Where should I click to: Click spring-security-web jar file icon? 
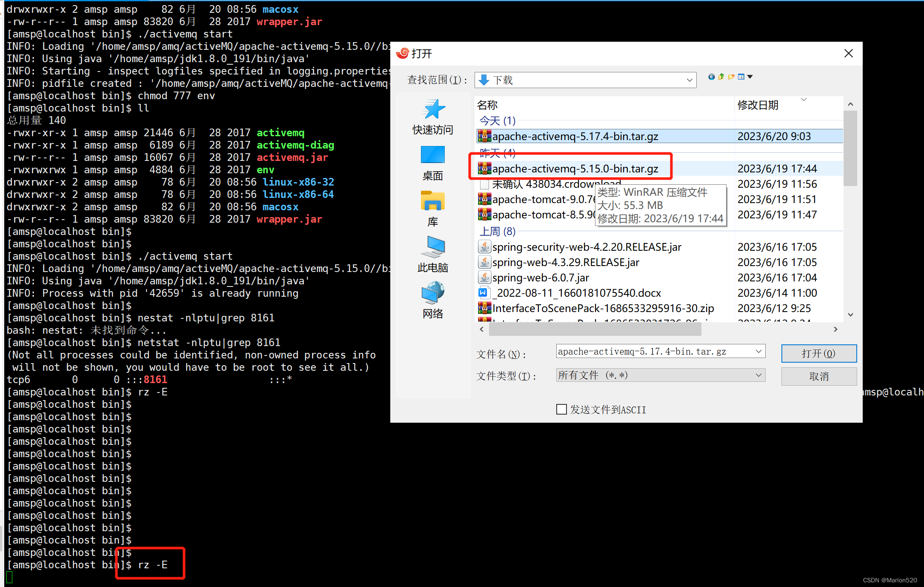click(484, 247)
